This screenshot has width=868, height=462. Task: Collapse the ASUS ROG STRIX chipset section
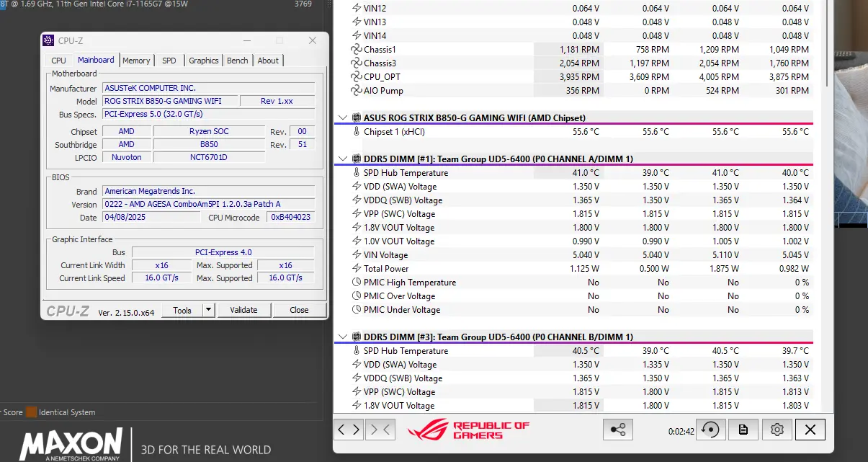[343, 117]
